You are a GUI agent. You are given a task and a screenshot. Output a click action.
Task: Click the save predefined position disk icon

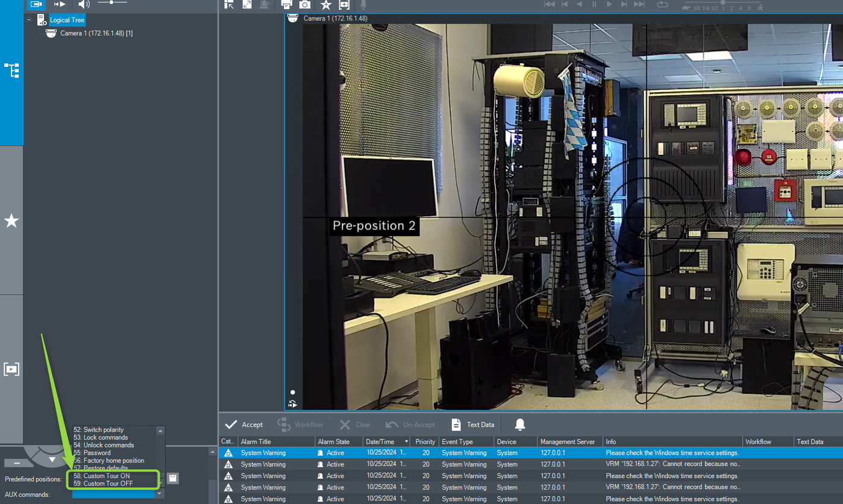tap(173, 478)
